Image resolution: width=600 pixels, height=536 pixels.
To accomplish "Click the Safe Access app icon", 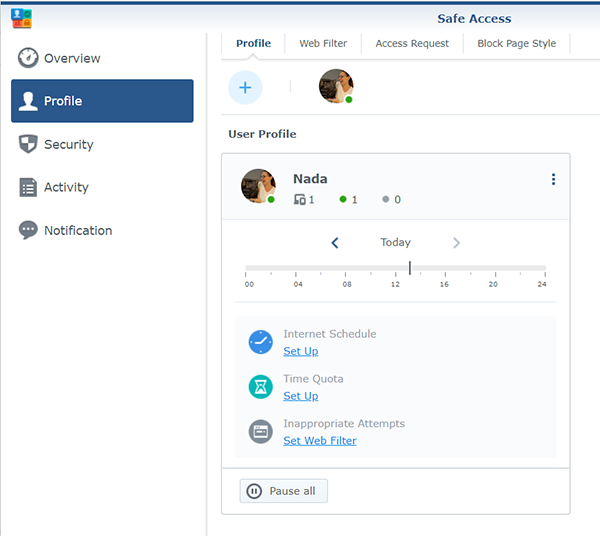I will pos(21,18).
